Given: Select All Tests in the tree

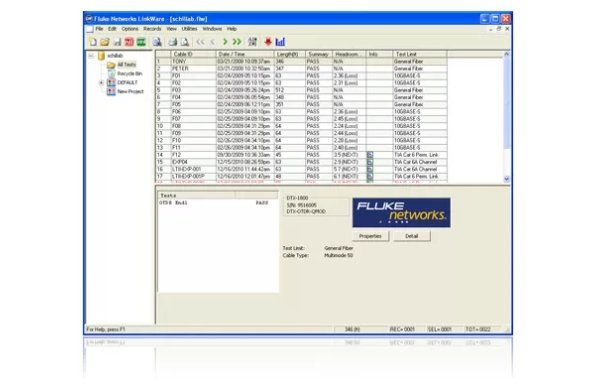Looking at the screenshot, I should tap(126, 65).
